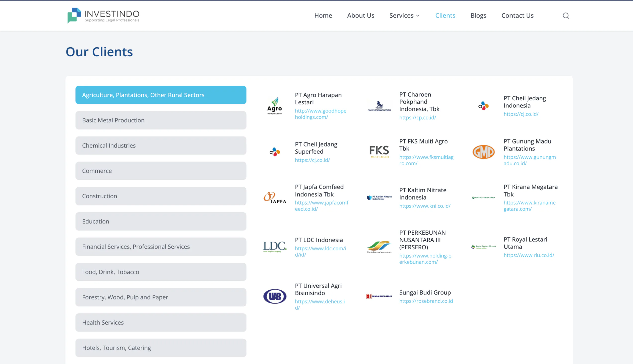633x364 pixels.
Task: Click the blue UAB oval logo
Action: [275, 296]
